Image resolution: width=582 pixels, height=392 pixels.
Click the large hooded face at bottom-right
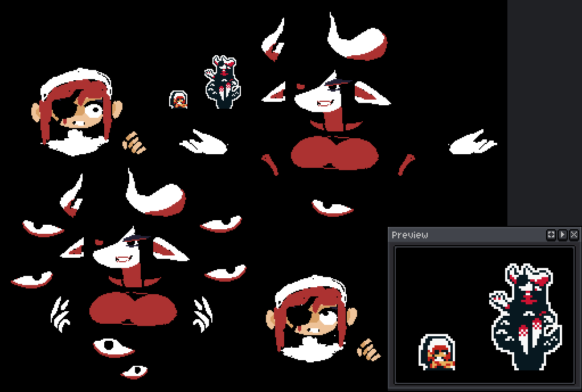coord(312,319)
